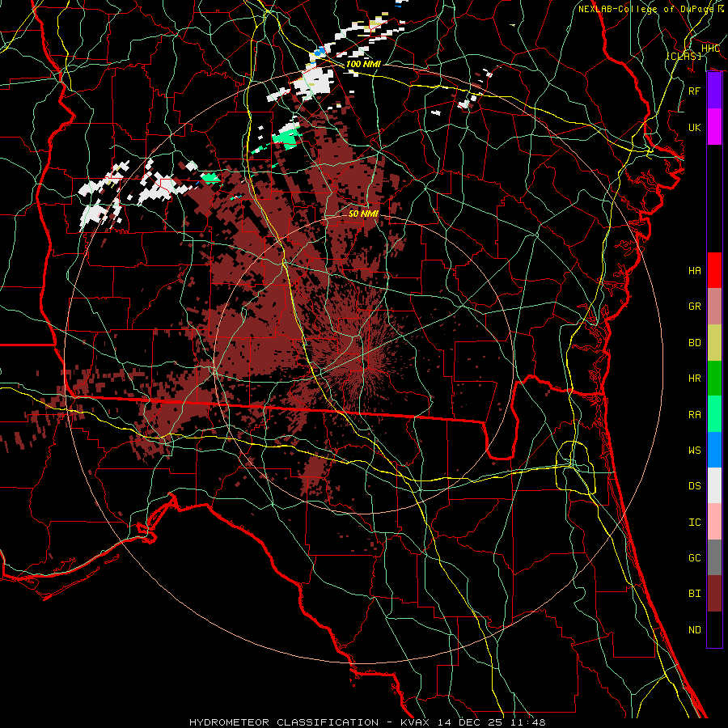The image size is (728, 728).
Task: Click the blue WS legend color swatch
Action: [714, 450]
